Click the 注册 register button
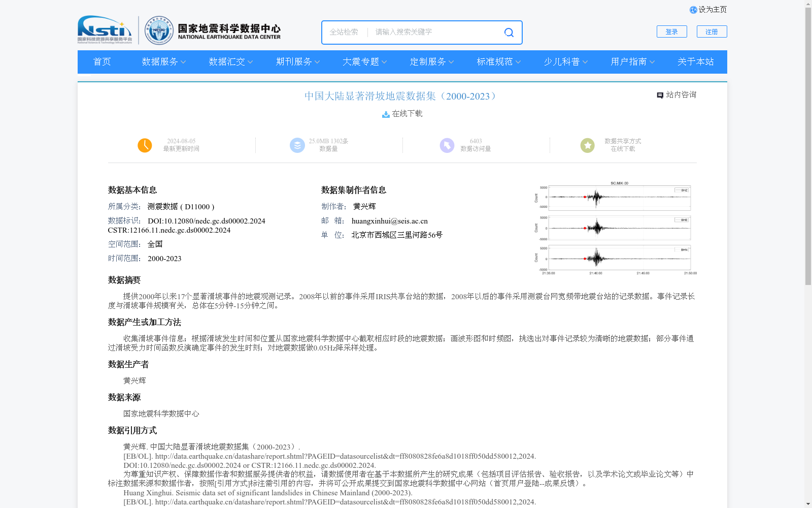 click(712, 31)
